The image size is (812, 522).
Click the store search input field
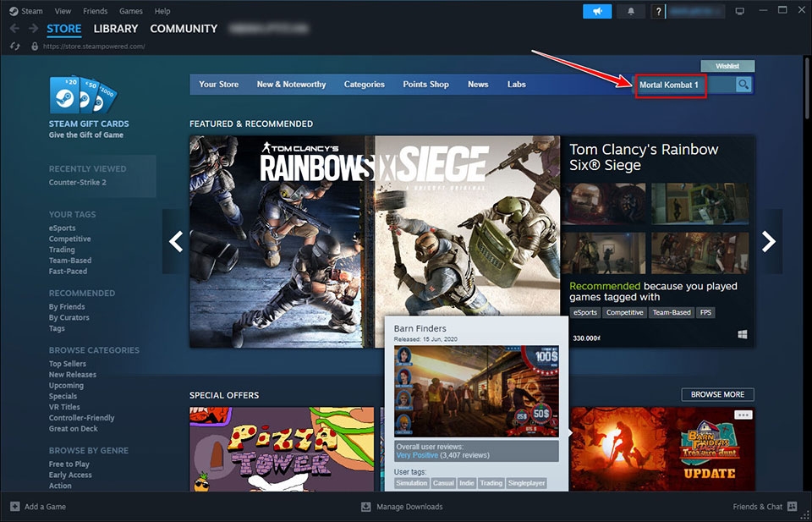click(685, 85)
